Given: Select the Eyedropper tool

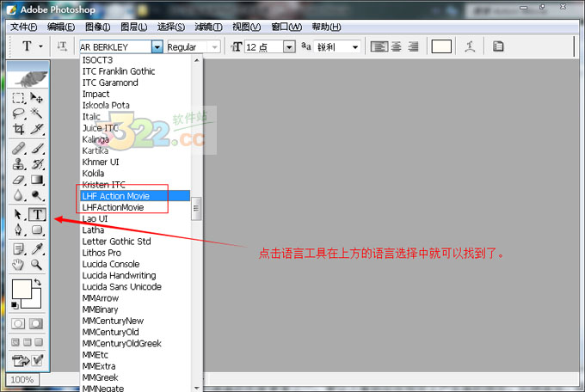Looking at the screenshot, I should [x=36, y=249].
